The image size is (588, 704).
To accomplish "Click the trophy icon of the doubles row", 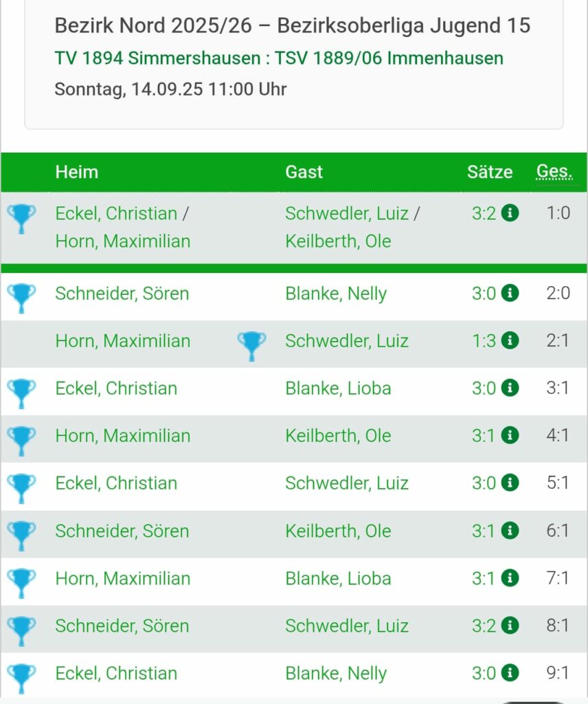I will point(21,219).
